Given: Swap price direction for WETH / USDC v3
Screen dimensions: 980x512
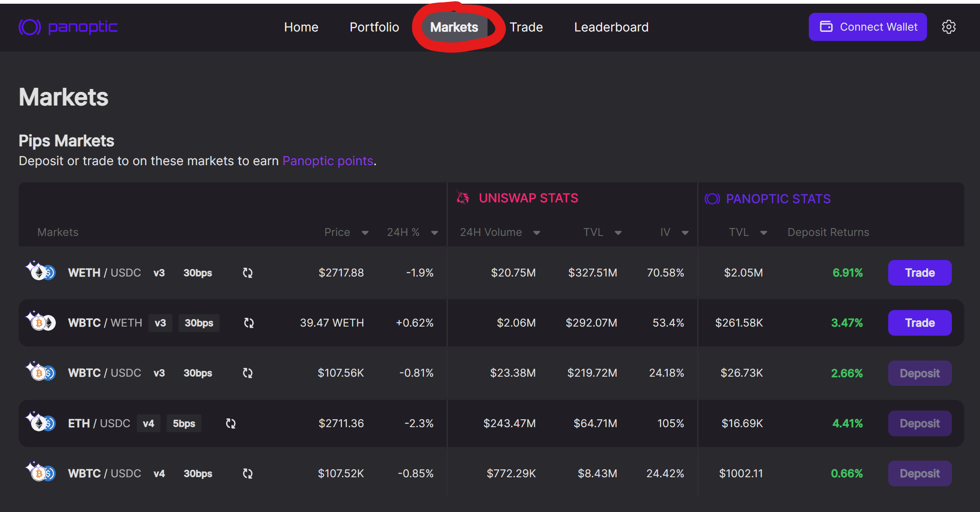Looking at the screenshot, I should (x=248, y=273).
